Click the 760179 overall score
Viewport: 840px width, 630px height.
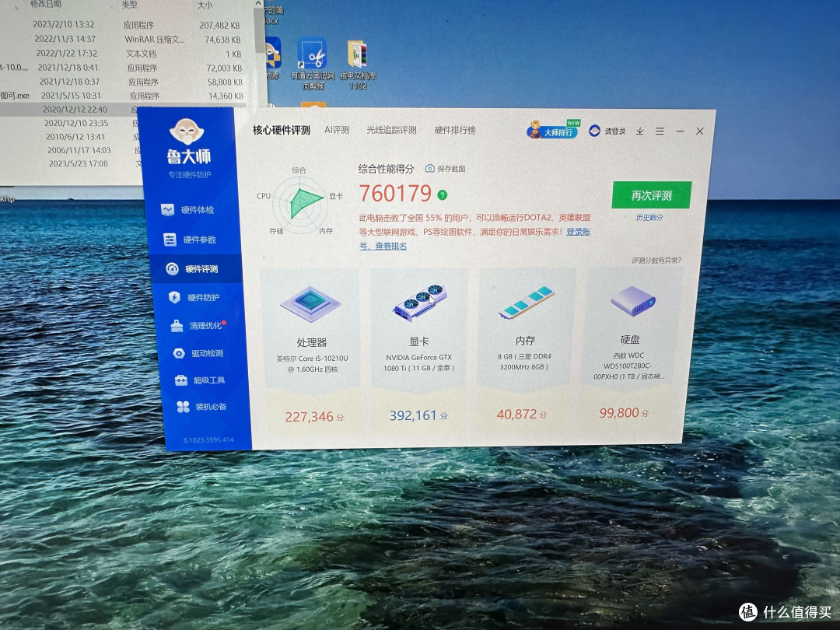click(395, 194)
